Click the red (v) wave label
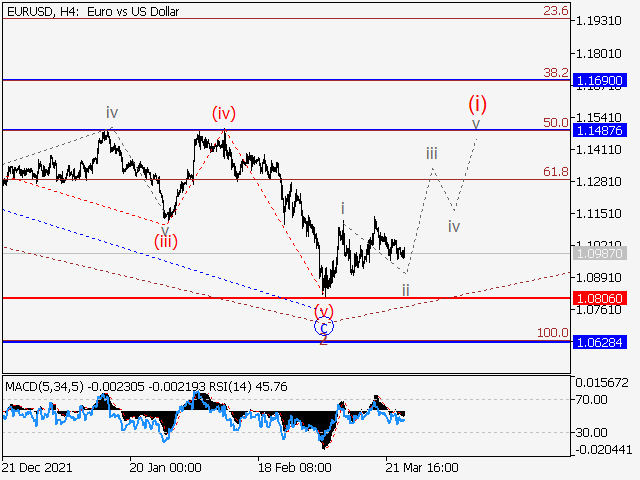This screenshot has height=480, width=640. tap(324, 312)
